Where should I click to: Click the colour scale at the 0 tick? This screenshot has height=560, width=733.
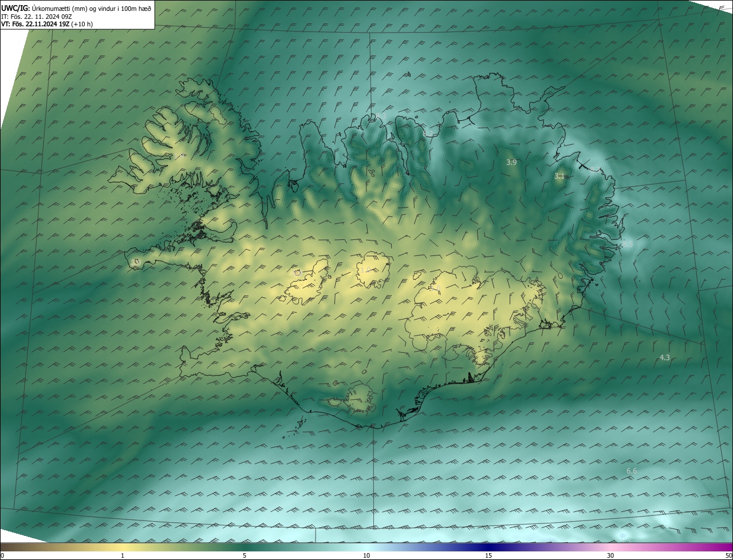(x=2, y=555)
